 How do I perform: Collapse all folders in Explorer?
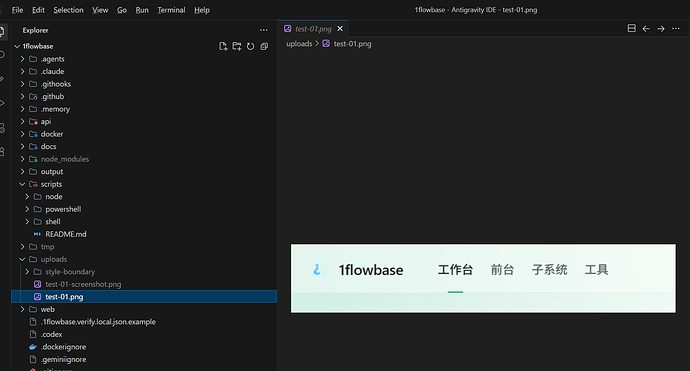(x=264, y=46)
